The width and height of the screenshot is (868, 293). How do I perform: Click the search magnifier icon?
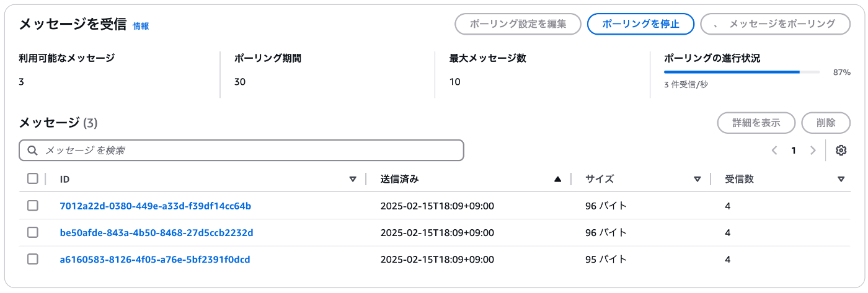coord(32,151)
